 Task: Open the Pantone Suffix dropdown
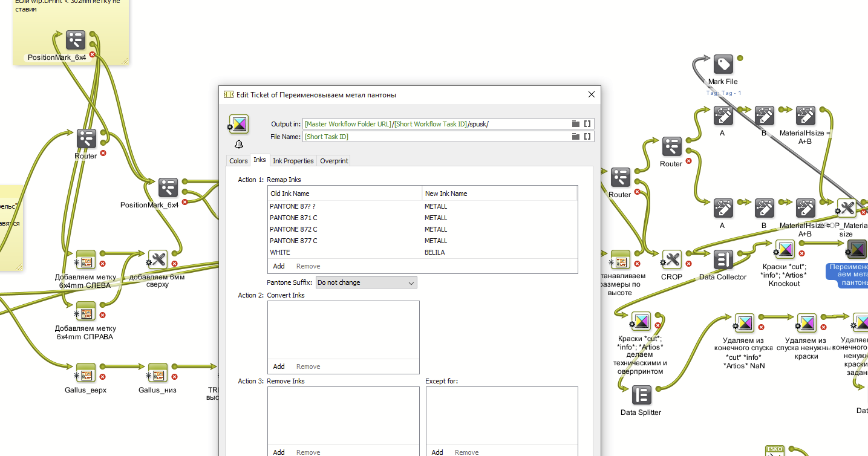pos(367,282)
